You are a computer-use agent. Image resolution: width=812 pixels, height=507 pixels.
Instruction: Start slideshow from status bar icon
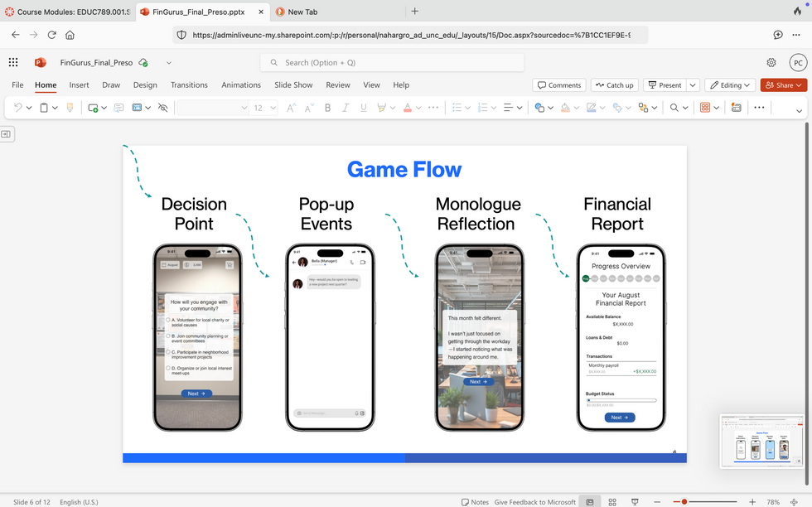[635, 502]
